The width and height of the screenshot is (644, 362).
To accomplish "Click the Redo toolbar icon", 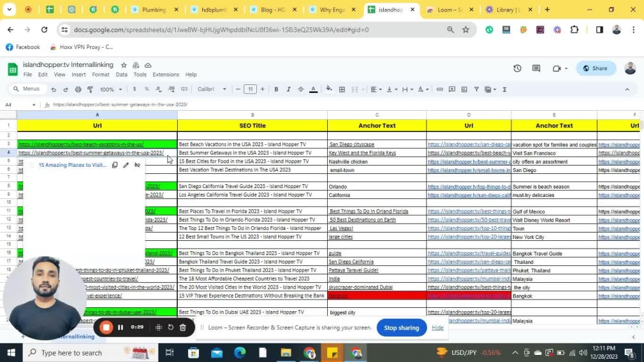I will (65, 89).
